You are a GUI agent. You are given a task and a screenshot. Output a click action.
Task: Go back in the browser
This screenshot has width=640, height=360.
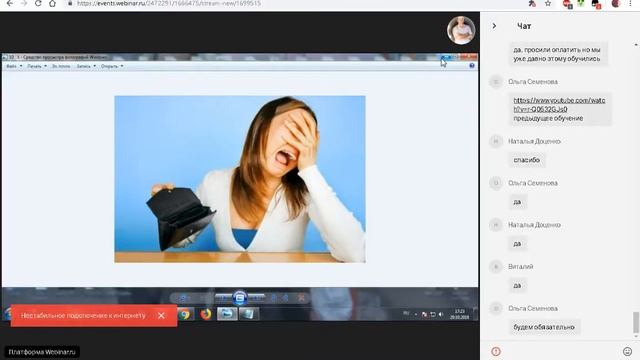click(9, 3)
